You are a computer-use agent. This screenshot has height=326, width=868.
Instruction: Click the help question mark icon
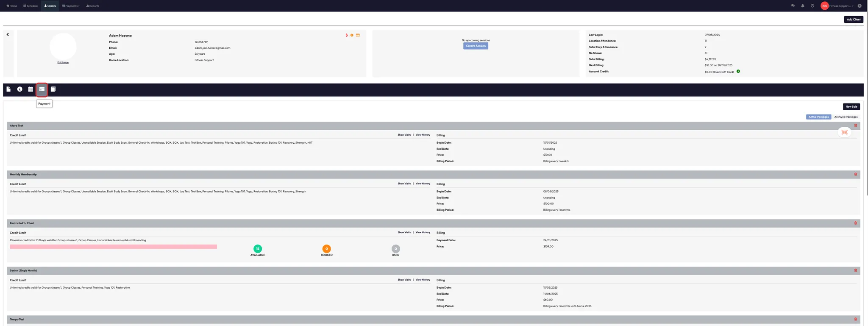coord(859,6)
